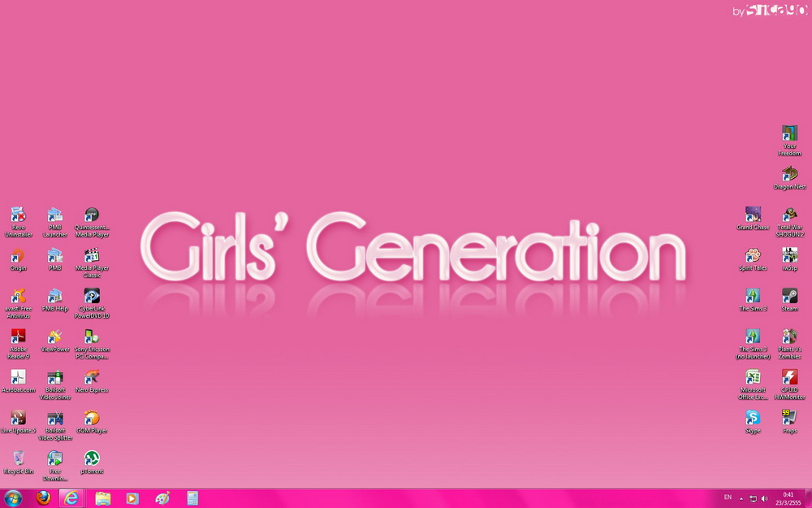This screenshot has width=812, height=508.
Task: Click the Dragon Nest game icon
Action: 789,178
